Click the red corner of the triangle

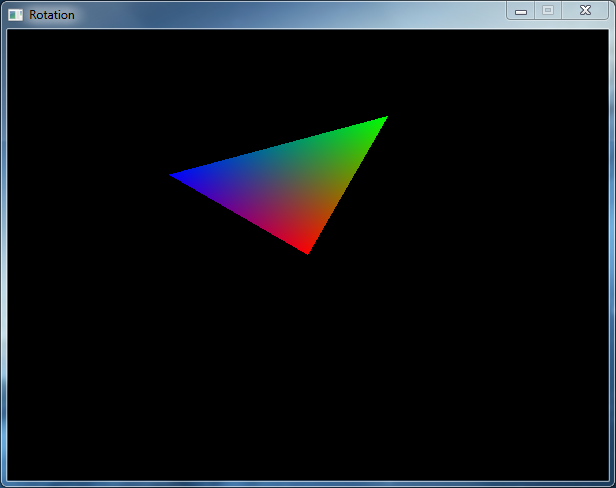click(306, 248)
